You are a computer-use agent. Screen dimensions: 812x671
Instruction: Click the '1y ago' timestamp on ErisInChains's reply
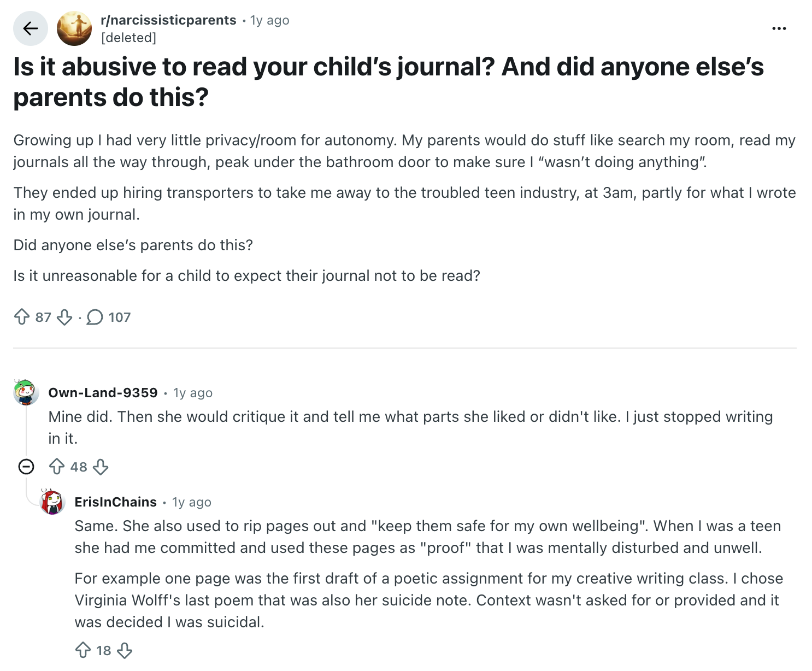click(x=192, y=502)
